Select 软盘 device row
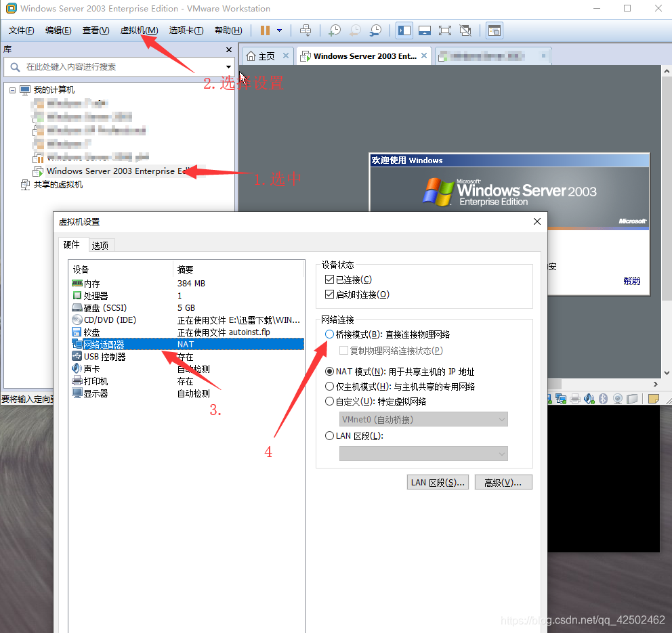This screenshot has height=633, width=672. (188, 332)
